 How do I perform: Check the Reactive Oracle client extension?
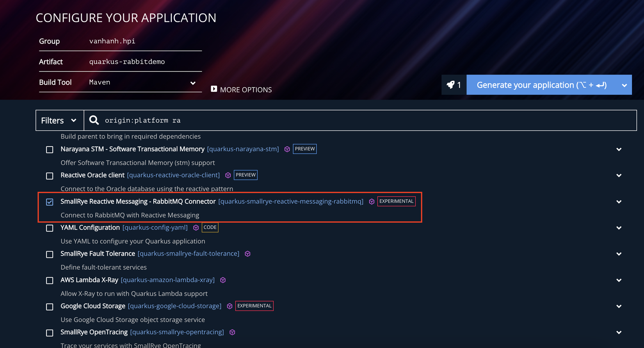point(50,176)
